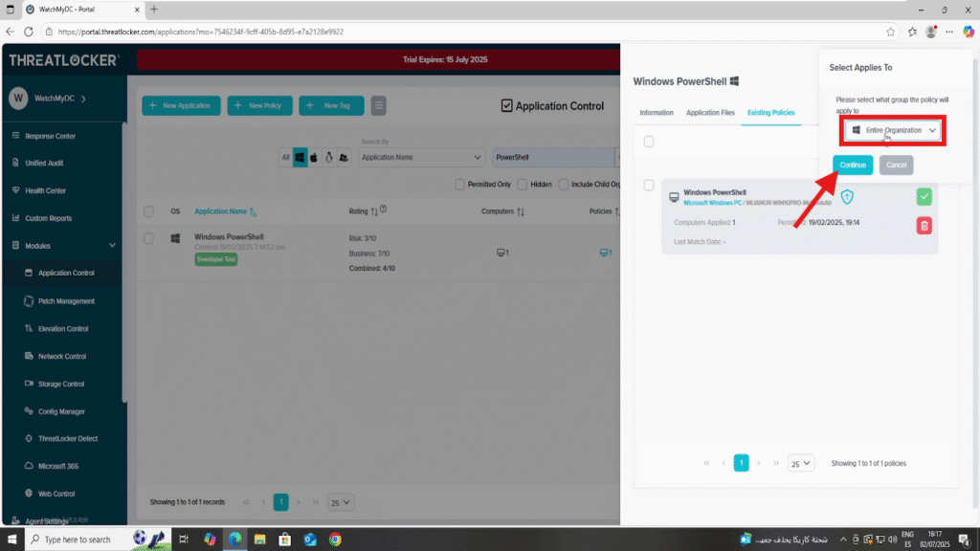Open Health Center in the sidebar
This screenshot has width=980, height=551.
click(45, 190)
